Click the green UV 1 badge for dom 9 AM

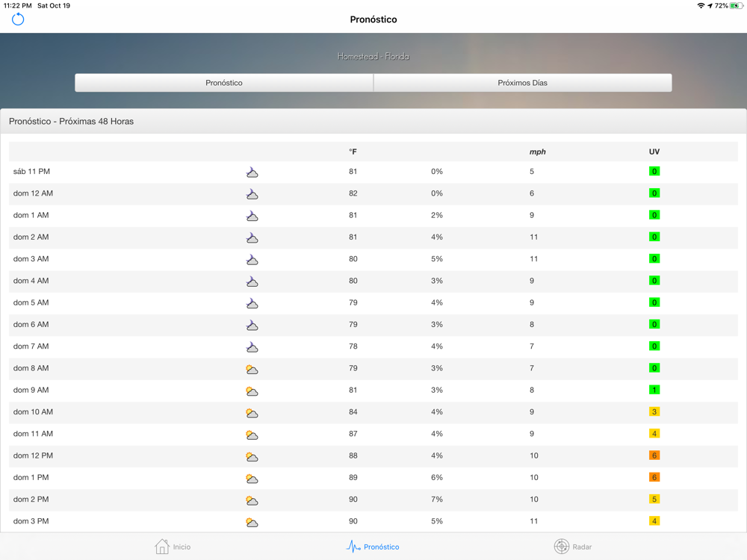(x=654, y=390)
